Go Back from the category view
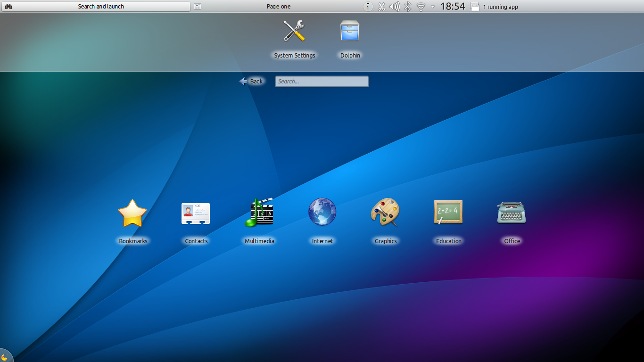This screenshot has height=362, width=644. (x=251, y=82)
